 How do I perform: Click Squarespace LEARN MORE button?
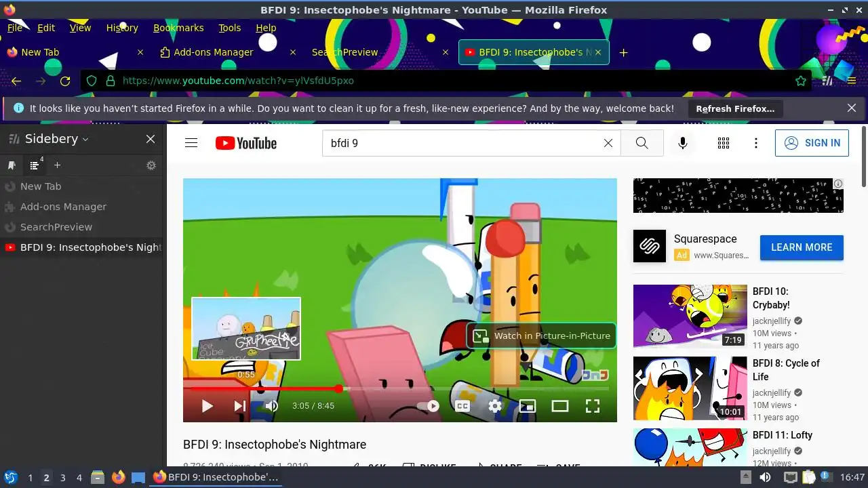(802, 247)
